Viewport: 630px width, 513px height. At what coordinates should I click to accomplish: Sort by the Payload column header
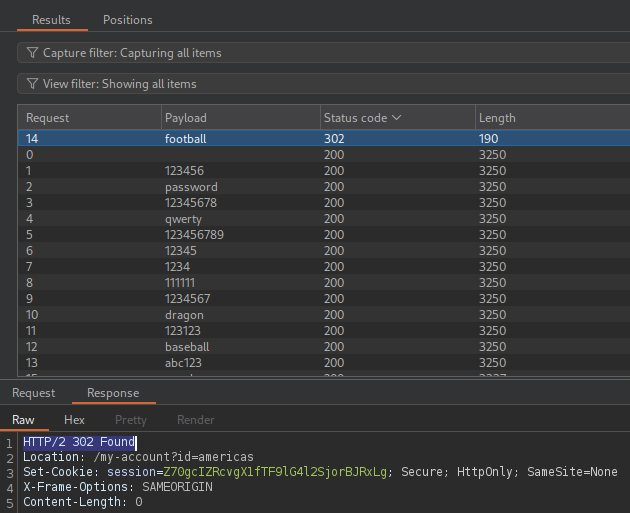[241, 118]
